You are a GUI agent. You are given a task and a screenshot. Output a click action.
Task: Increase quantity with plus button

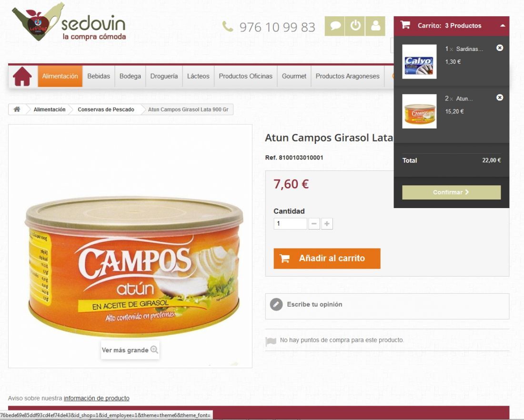point(327,223)
